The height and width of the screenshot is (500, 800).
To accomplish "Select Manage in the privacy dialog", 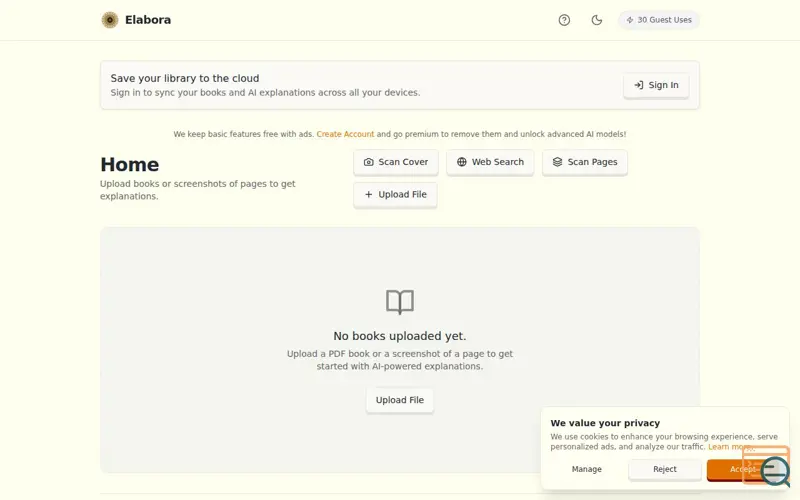I will tap(586, 469).
